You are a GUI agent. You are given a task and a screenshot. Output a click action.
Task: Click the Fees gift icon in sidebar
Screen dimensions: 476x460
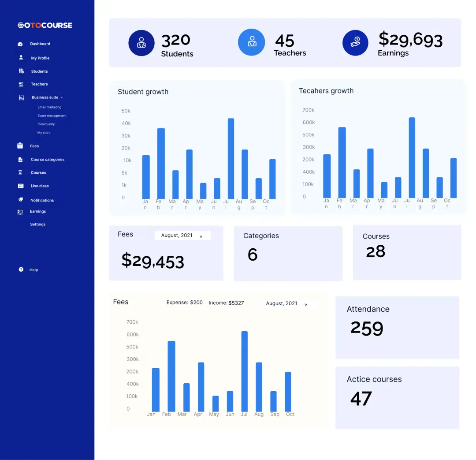(x=20, y=146)
